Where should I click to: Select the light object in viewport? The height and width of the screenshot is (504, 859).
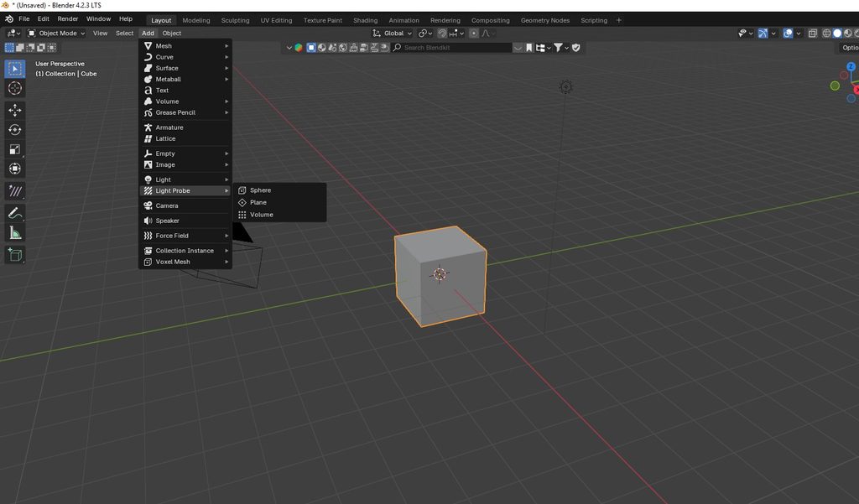tap(566, 86)
